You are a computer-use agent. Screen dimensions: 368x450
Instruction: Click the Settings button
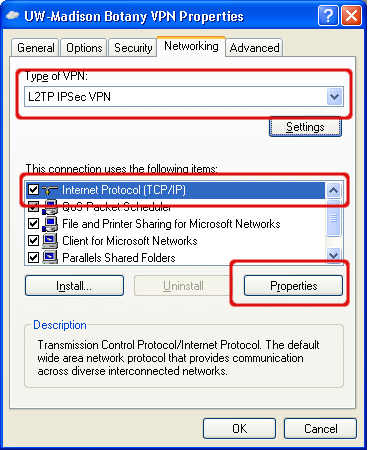(x=305, y=127)
